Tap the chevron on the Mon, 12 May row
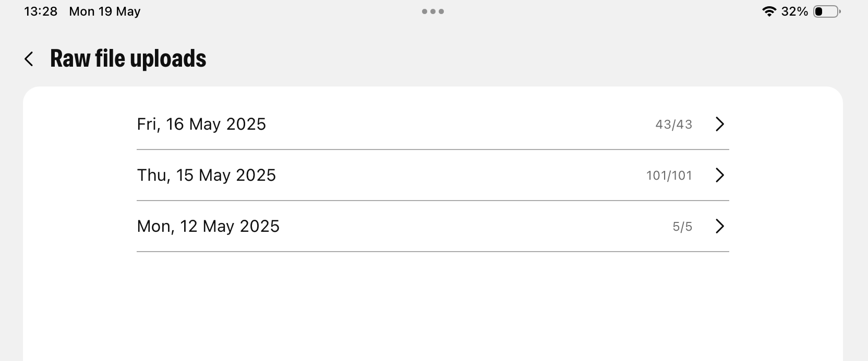Viewport: 868px width, 361px height. tap(720, 227)
